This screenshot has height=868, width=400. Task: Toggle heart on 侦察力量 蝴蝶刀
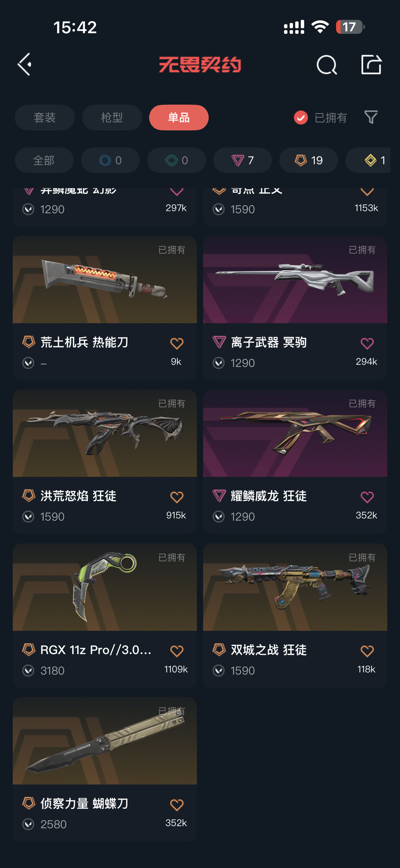coord(177,805)
